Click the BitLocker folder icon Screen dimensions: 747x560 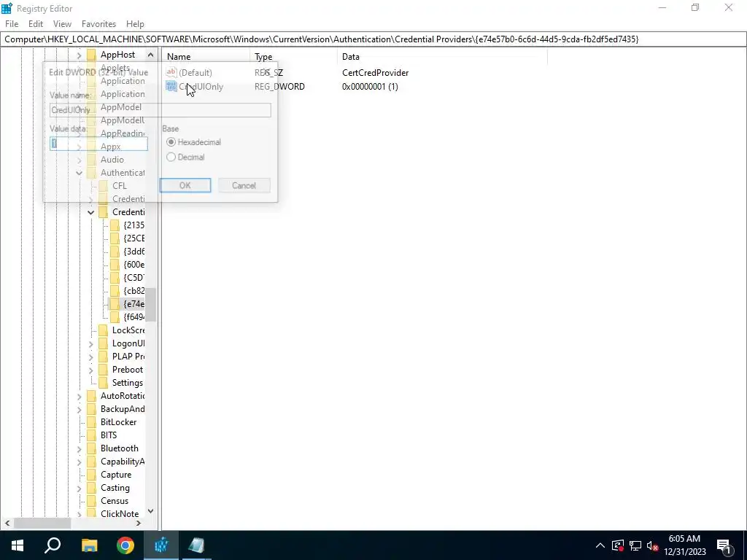click(x=91, y=422)
